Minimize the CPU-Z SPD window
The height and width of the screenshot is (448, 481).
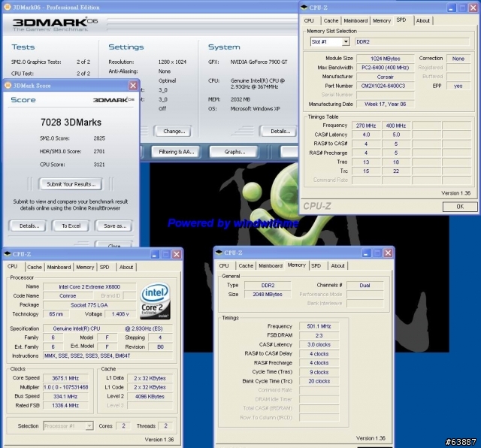click(451, 8)
